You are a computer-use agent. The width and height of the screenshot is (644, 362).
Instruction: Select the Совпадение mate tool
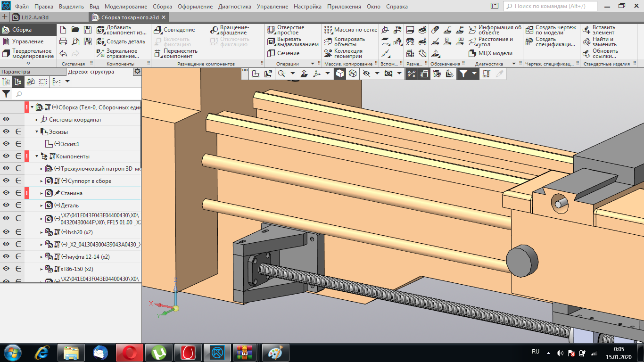tap(174, 30)
